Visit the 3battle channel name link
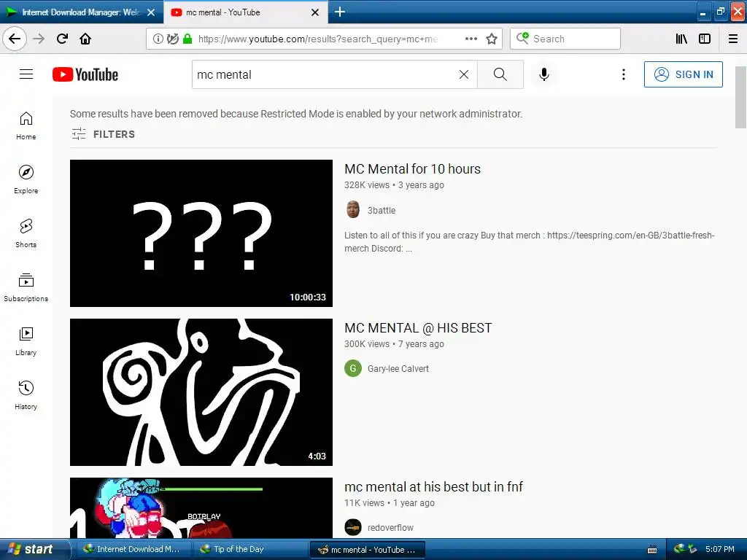This screenshot has width=747, height=560. 381,211
